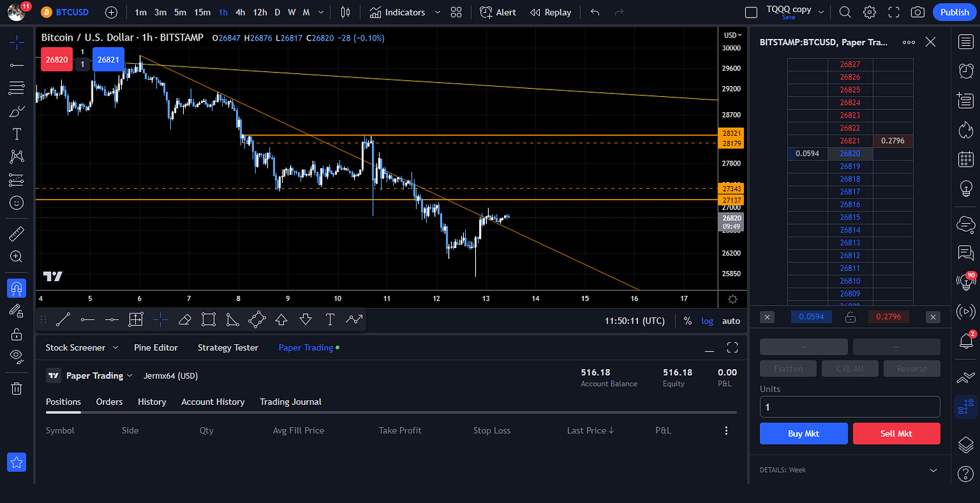Click the Buy Mkt button

point(804,434)
